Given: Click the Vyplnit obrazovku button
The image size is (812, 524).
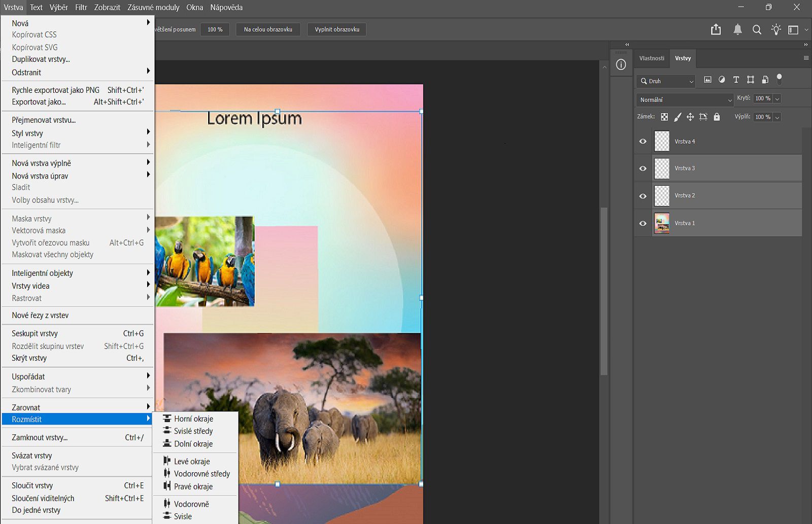Looking at the screenshot, I should 336,29.
